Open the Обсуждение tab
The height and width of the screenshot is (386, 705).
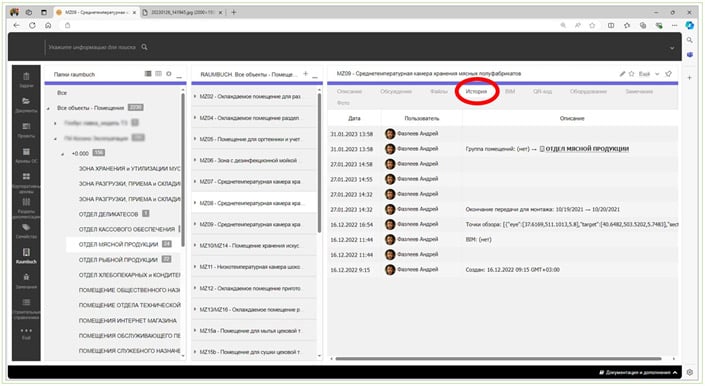coord(396,91)
